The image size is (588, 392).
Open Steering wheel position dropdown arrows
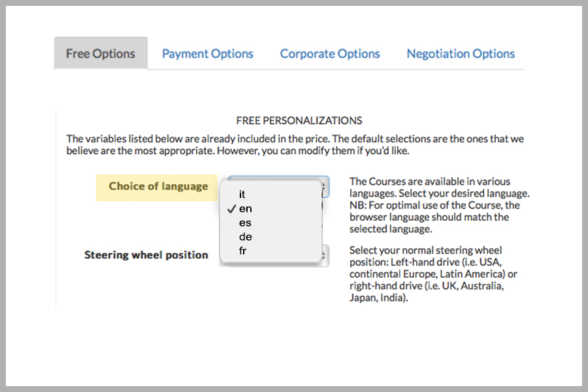pyautogui.click(x=325, y=256)
